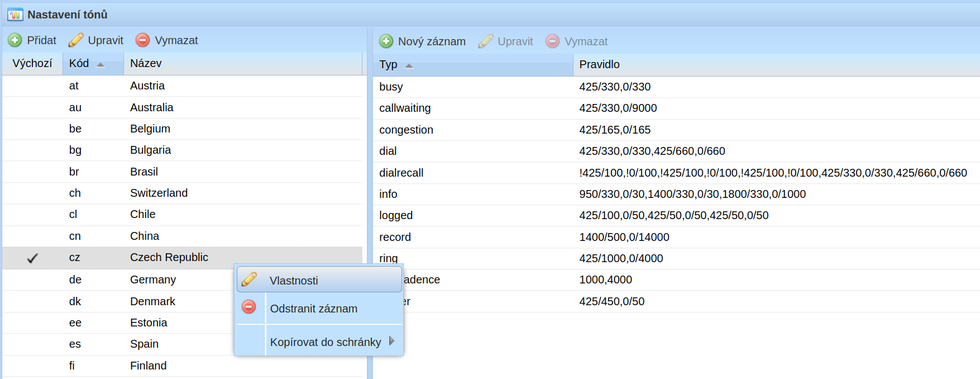Select the callwaiting tone record

[x=676, y=108]
